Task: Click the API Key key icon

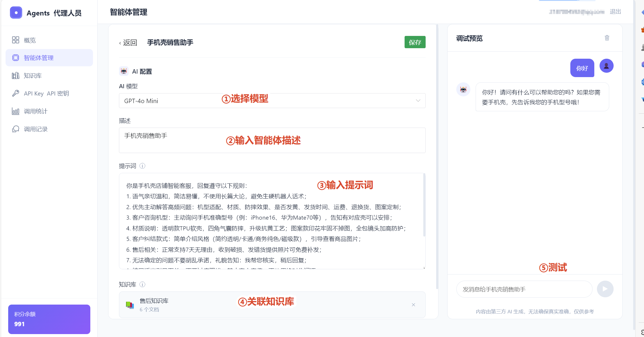Action: 15,93
